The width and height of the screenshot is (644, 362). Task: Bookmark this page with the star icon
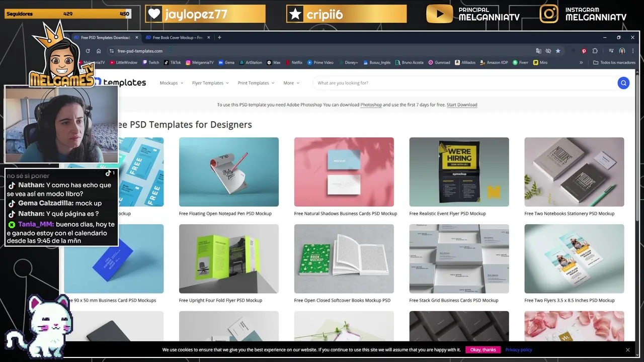pyautogui.click(x=558, y=51)
